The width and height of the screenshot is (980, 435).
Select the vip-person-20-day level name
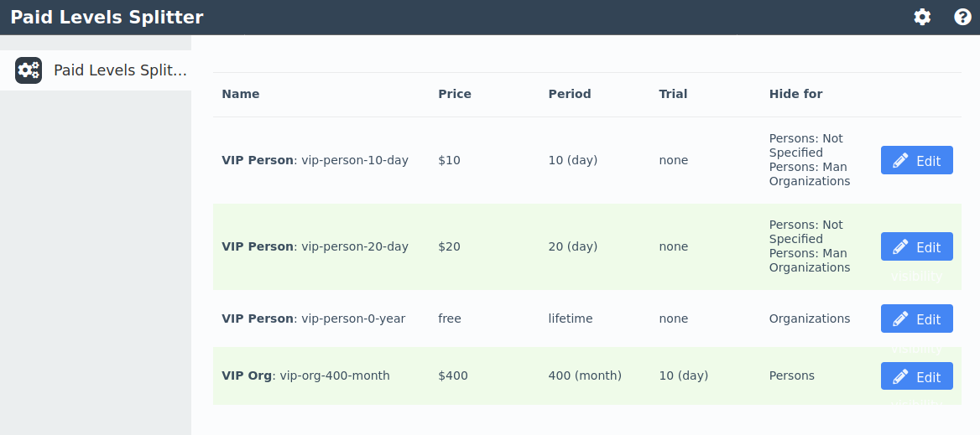pos(315,246)
